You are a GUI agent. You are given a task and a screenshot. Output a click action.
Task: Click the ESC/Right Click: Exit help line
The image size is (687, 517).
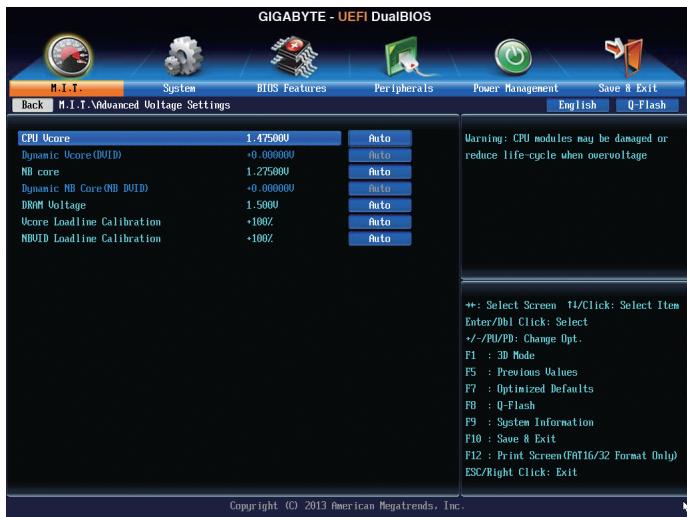tap(521, 472)
